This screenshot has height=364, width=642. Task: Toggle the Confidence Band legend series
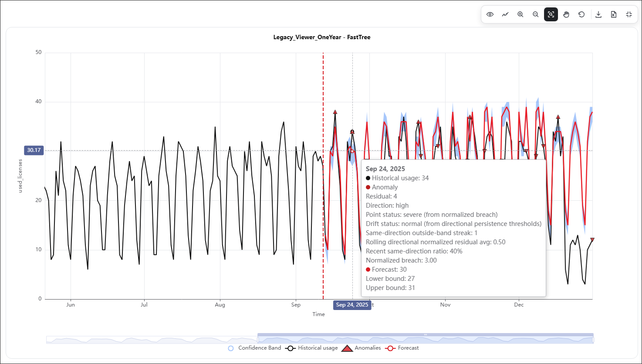(254, 348)
